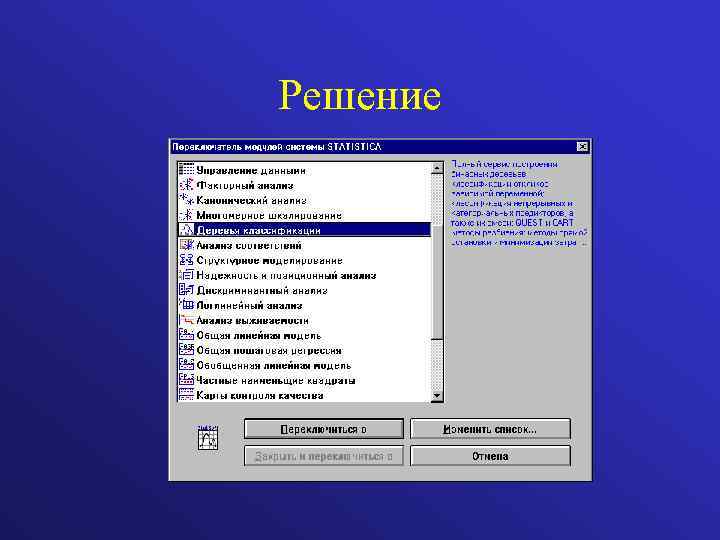Click the module list scrollbar thumb
The height and width of the screenshot is (540, 720).
437,282
